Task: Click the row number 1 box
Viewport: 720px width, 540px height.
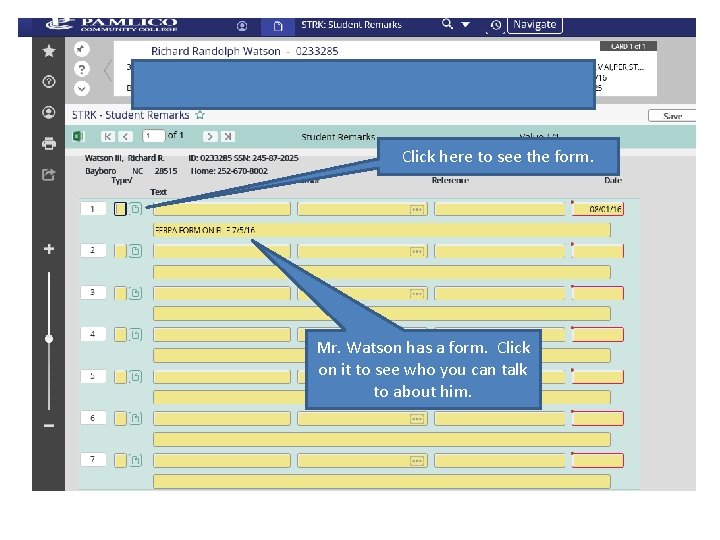Action: point(93,209)
